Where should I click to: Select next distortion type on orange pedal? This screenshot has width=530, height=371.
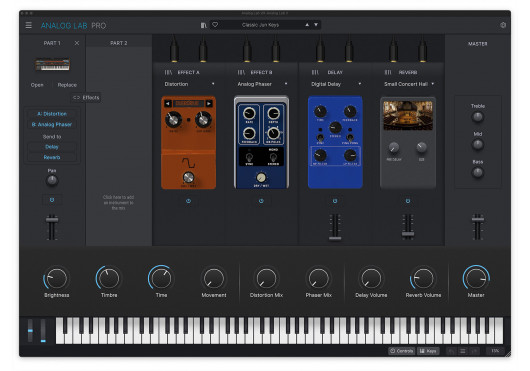209,104
